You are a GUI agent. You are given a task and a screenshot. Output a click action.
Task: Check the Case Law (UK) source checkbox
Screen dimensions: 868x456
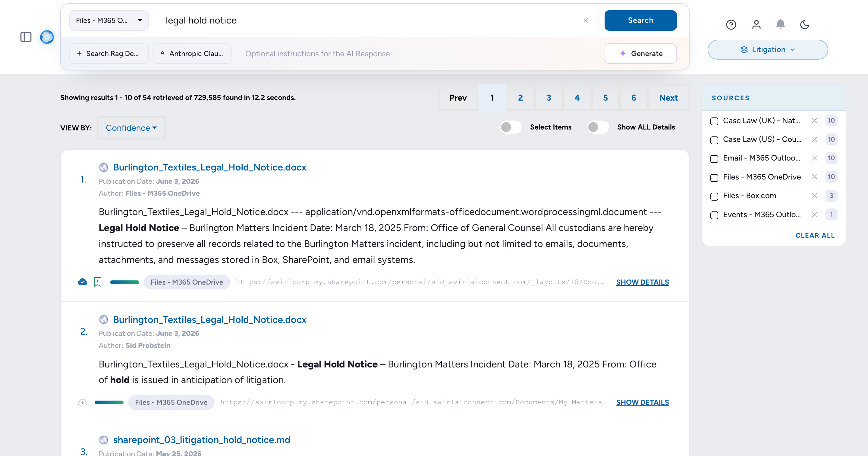tap(714, 121)
